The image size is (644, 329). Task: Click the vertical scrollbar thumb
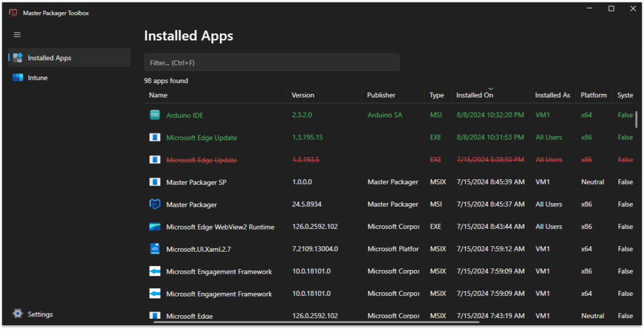coord(636,119)
